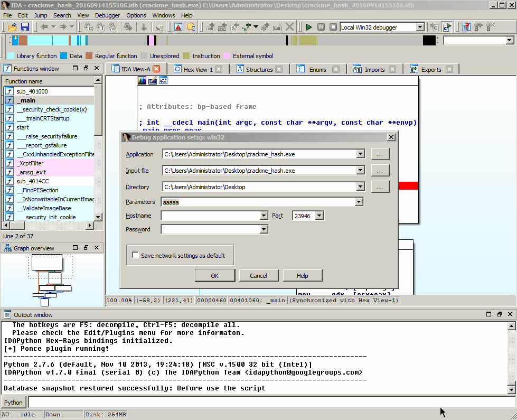This screenshot has width=517, height=420.
Task: Close the Output window panel
Action: point(510,314)
